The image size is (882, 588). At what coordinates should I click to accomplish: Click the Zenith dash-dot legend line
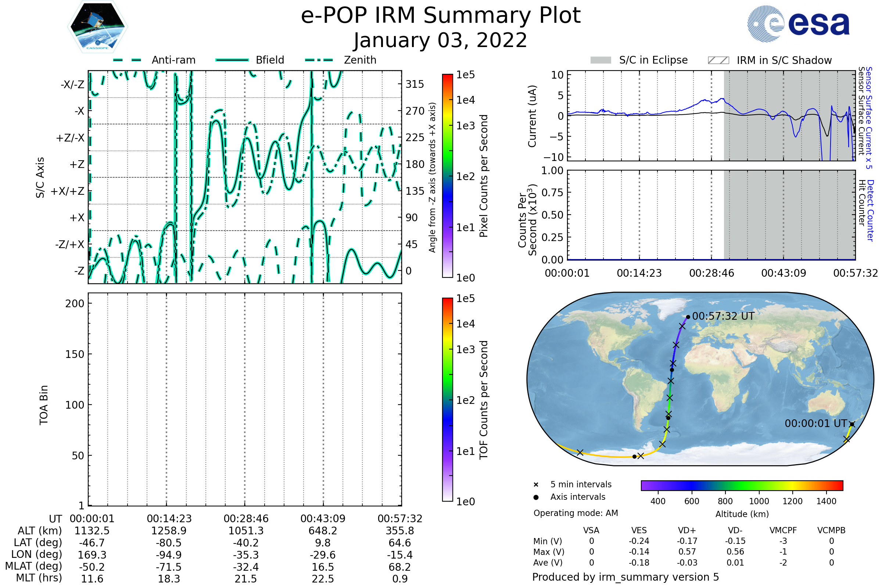[319, 60]
